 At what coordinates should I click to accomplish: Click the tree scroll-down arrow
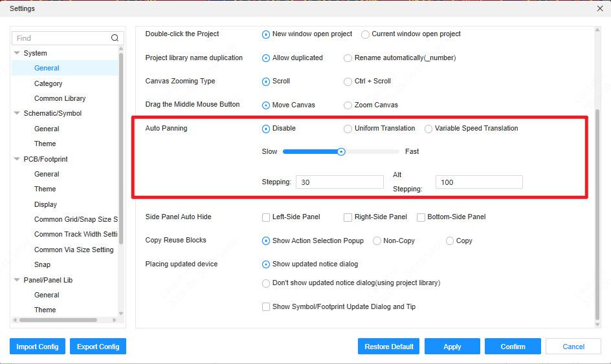tap(121, 314)
